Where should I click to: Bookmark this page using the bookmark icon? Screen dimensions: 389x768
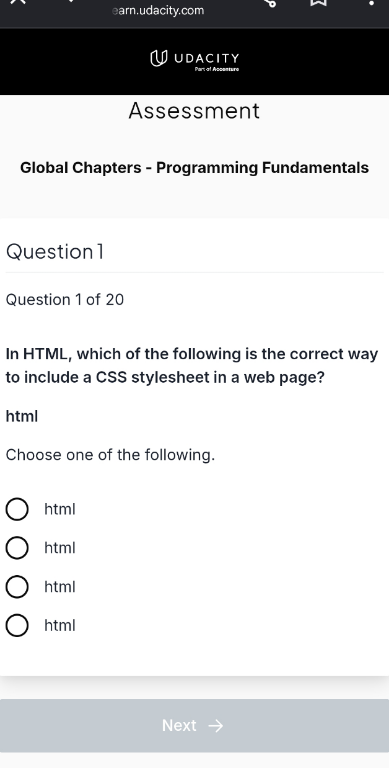pos(318,1)
